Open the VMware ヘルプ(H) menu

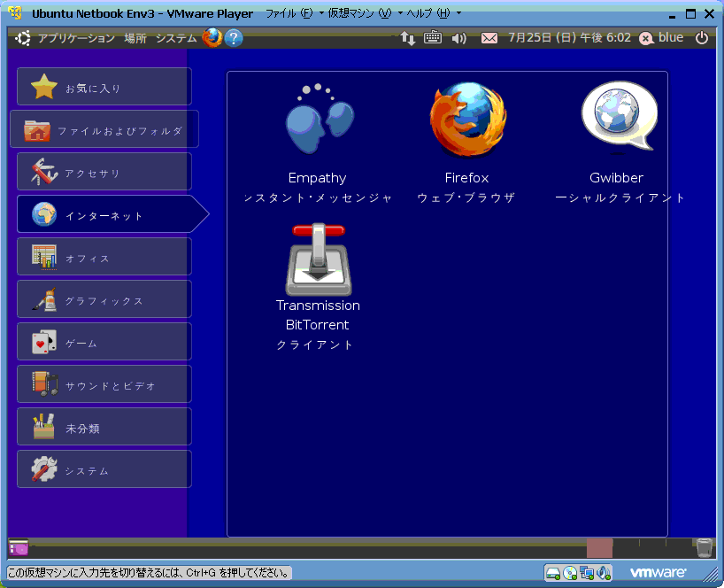pyautogui.click(x=433, y=13)
